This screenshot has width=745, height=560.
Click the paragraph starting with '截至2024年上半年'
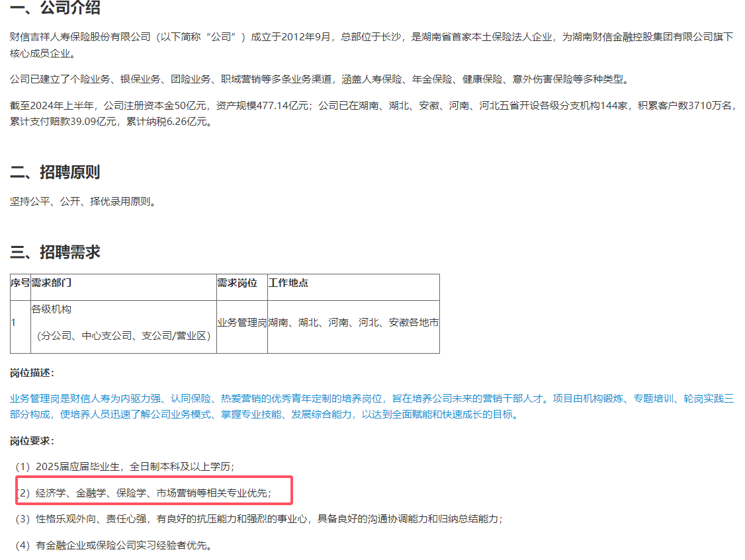[372, 113]
